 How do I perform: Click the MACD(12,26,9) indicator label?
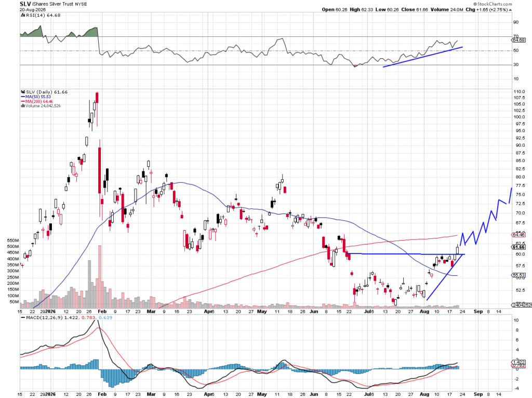pyautogui.click(x=44, y=317)
